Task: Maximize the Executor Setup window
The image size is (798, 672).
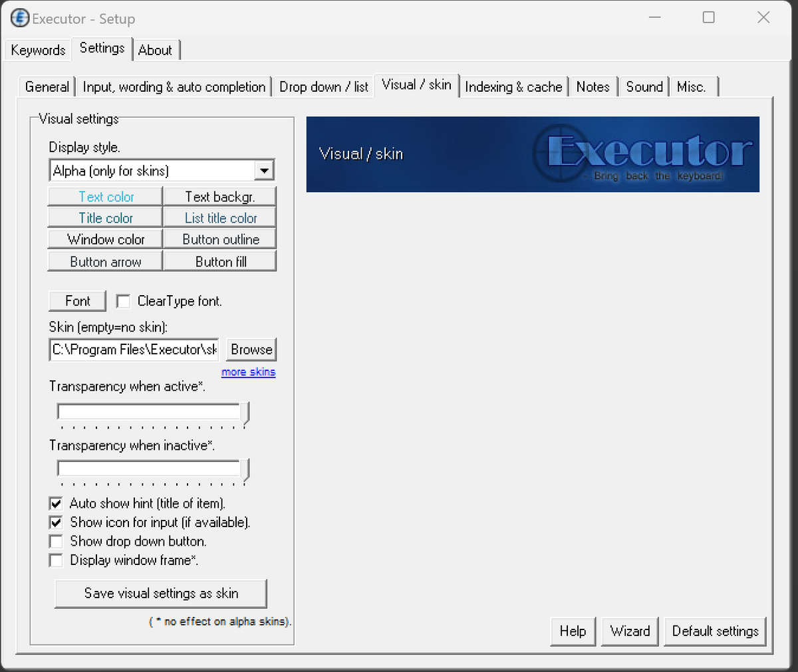Action: click(x=709, y=17)
